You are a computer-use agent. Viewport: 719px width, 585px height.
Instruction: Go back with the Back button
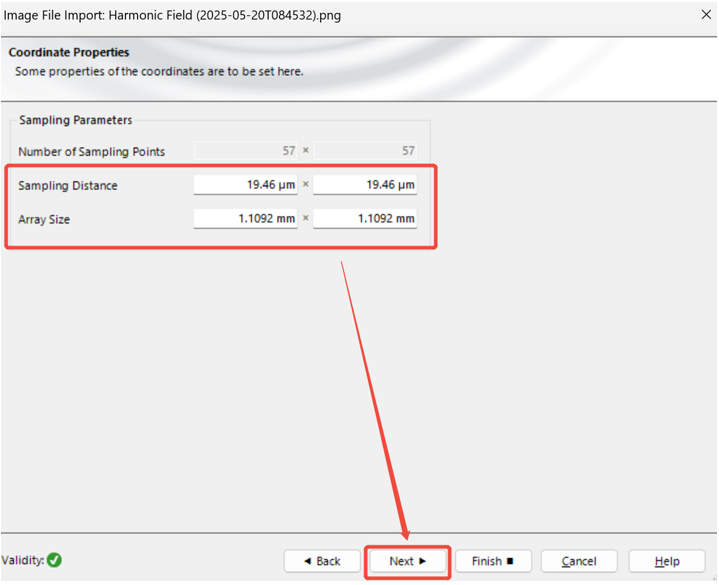(322, 561)
